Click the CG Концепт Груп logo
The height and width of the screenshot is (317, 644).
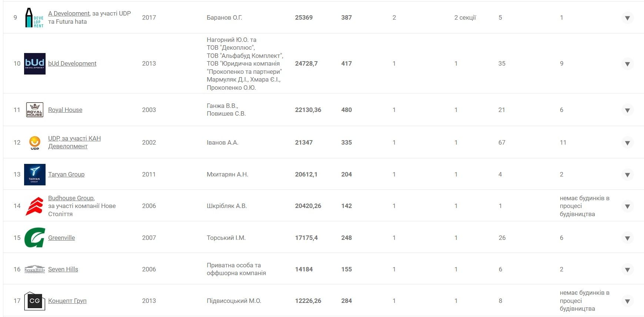coord(35,301)
